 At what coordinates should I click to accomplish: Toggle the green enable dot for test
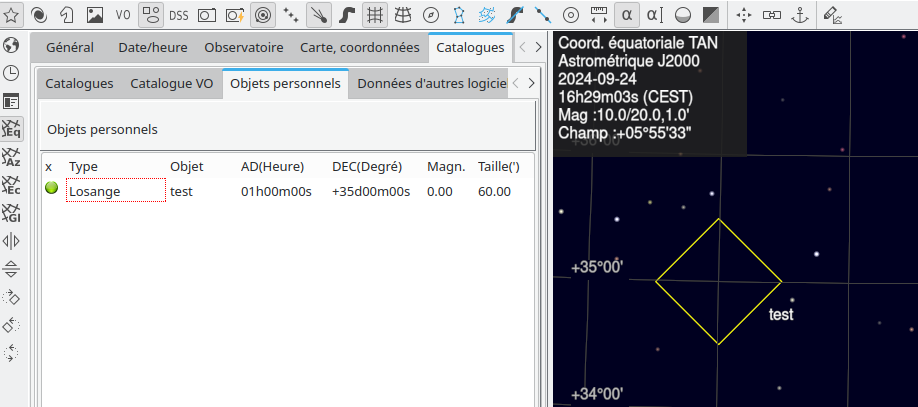pos(51,188)
